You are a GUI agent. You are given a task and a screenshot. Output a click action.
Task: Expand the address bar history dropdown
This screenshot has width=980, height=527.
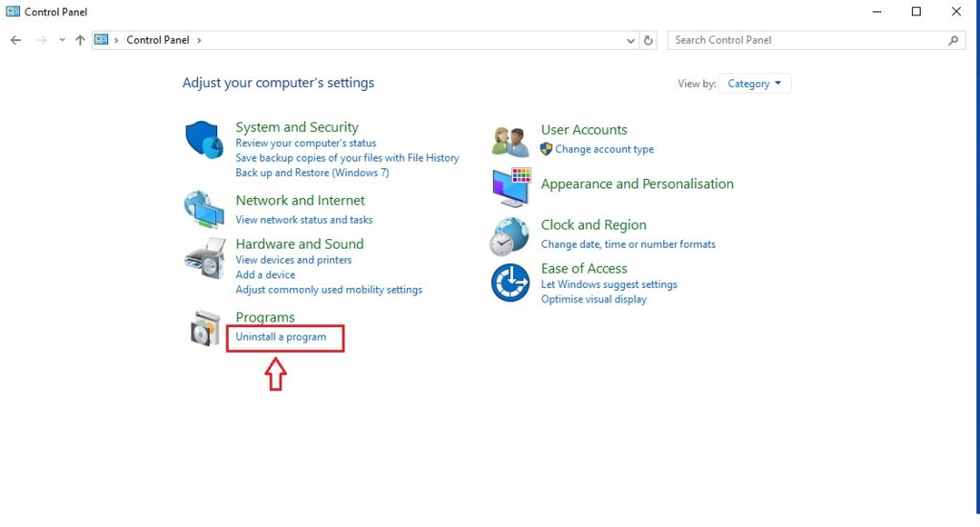(x=631, y=40)
